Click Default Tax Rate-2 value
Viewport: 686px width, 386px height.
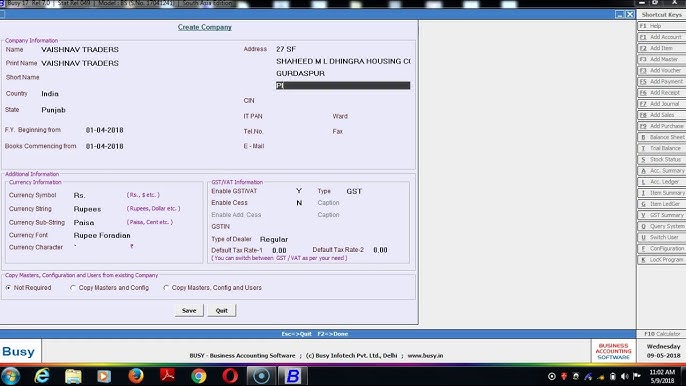(380, 250)
